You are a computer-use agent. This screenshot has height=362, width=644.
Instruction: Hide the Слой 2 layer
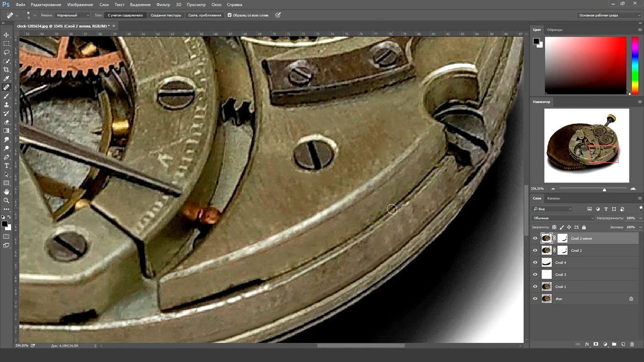535,250
